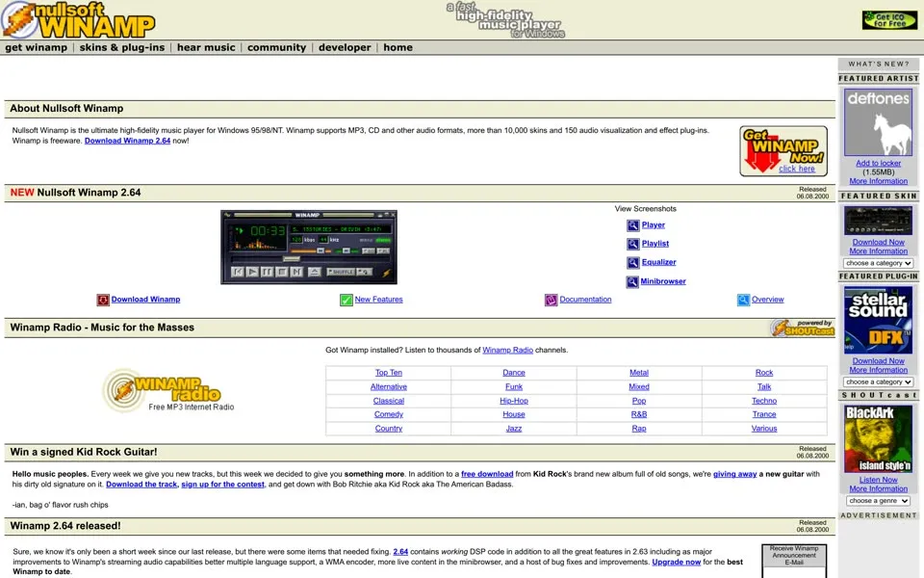Viewport: 924px width, 578px height.
Task: Click the blue Overview magnifier icon
Action: pyautogui.click(x=743, y=301)
